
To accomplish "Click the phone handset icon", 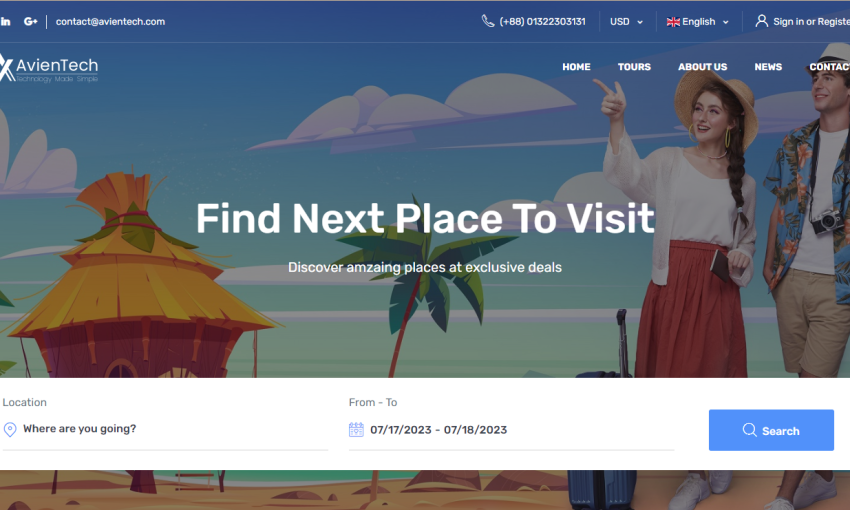I will (488, 21).
